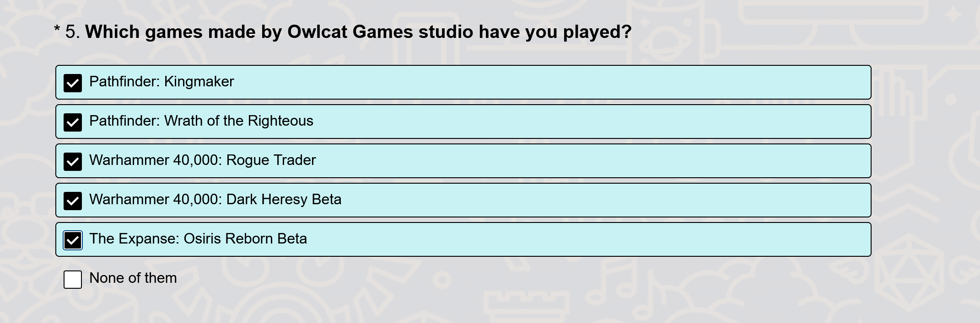Click the Owlcat Games question heading text

[x=358, y=32]
